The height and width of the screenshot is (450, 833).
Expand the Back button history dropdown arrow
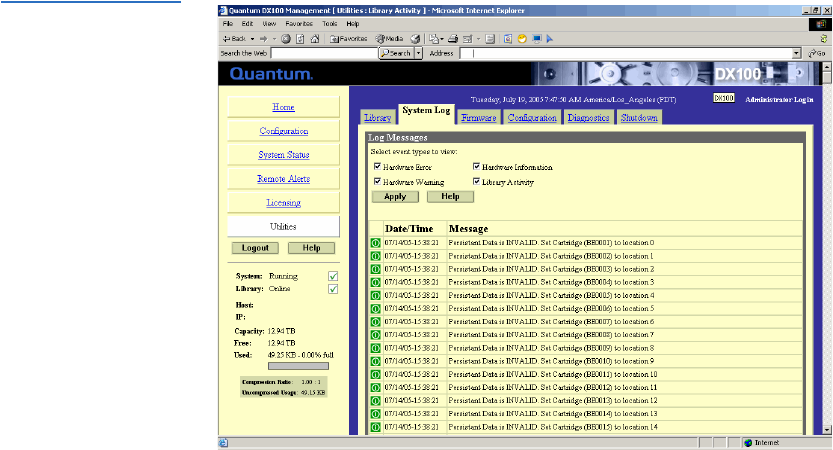pyautogui.click(x=252, y=38)
